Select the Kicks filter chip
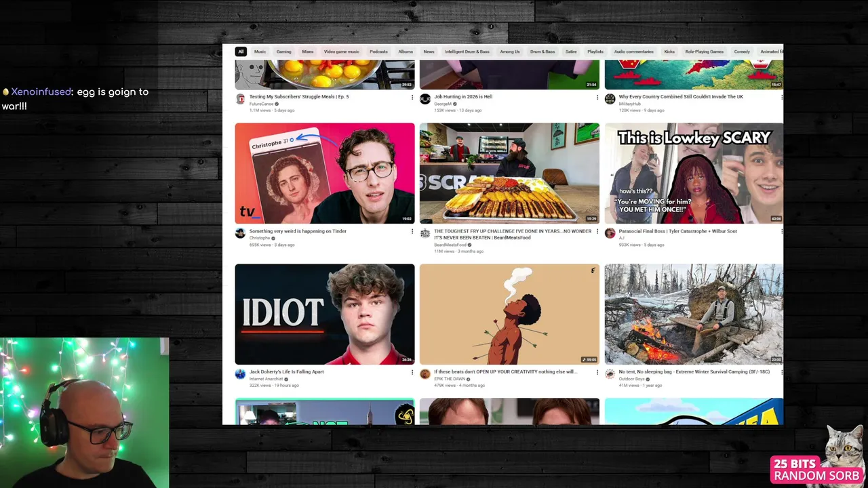This screenshot has height=488, width=868. 669,52
